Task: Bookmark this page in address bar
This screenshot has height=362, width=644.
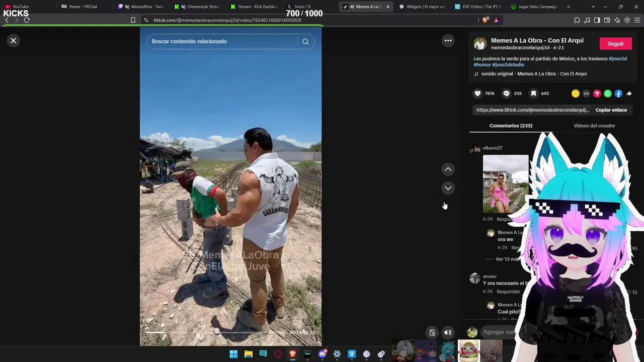Action: [x=133, y=20]
